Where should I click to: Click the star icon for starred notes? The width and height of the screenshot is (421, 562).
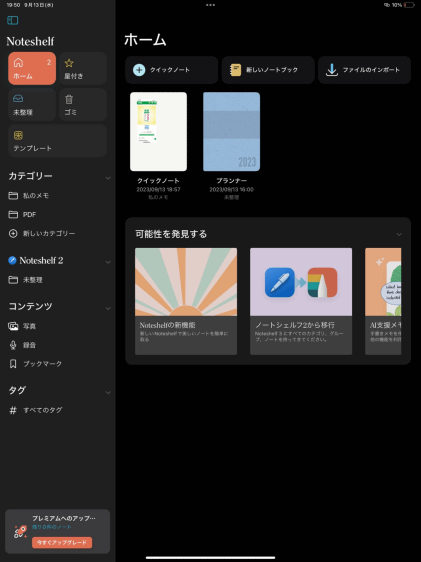point(69,63)
